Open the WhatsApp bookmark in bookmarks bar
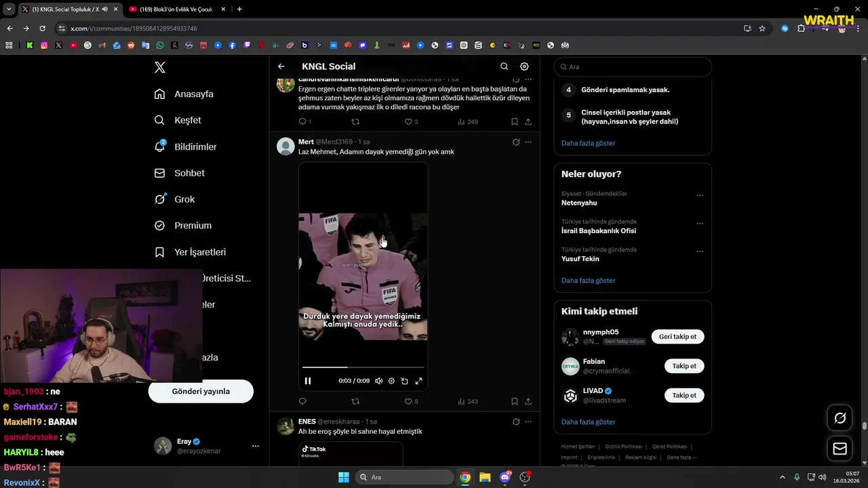The height and width of the screenshot is (488, 868). click(x=160, y=45)
